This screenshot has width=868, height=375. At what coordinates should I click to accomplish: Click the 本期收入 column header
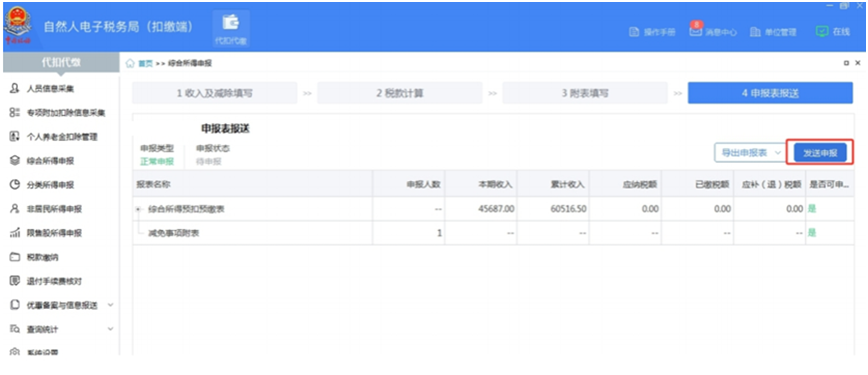click(x=481, y=184)
